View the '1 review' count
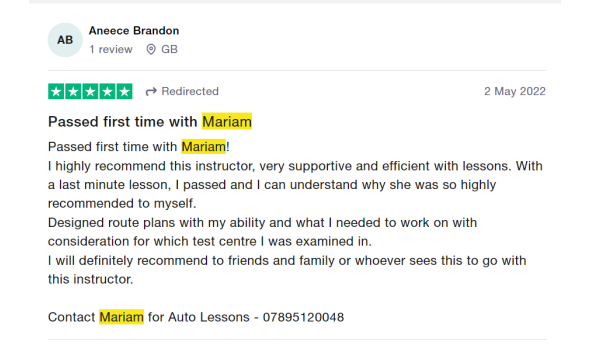Image resolution: width=595 pixels, height=361 pixels. 111,49
